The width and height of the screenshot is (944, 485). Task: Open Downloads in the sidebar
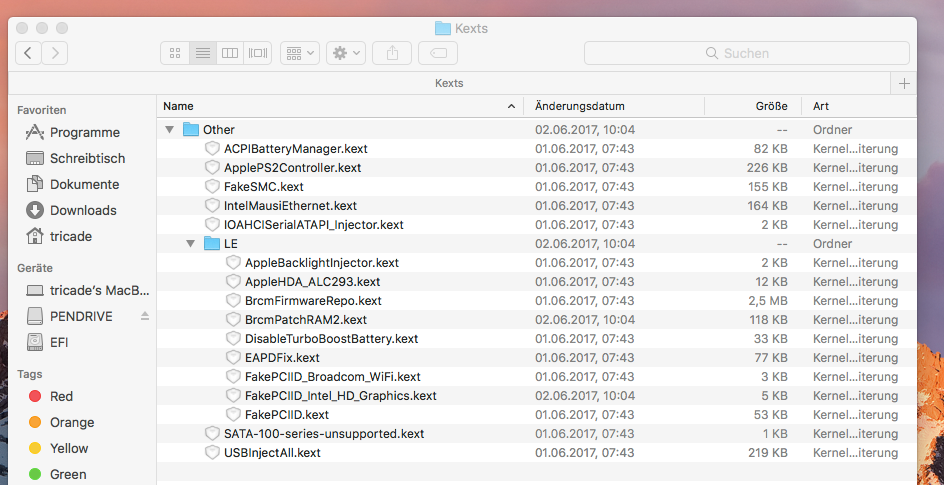[83, 210]
